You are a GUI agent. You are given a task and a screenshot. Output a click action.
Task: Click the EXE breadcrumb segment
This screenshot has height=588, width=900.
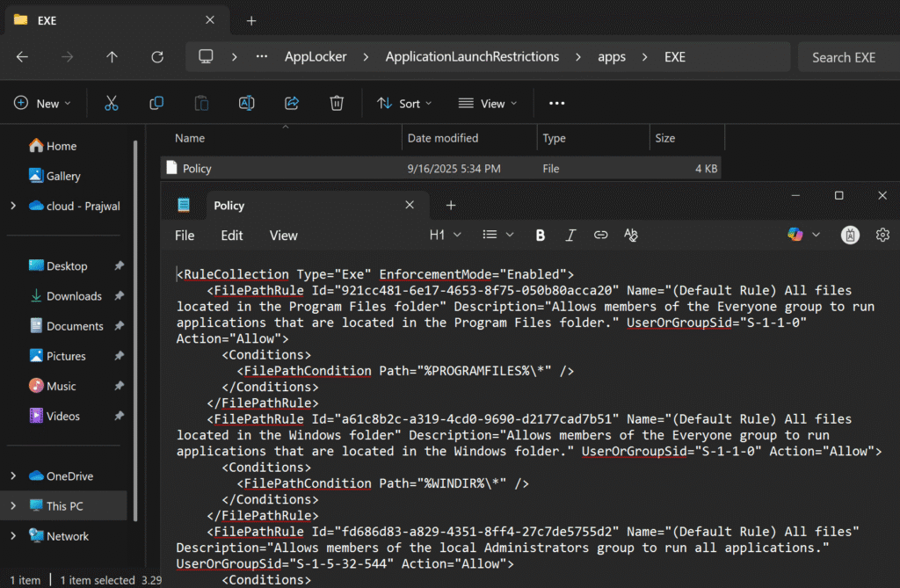[x=675, y=57]
